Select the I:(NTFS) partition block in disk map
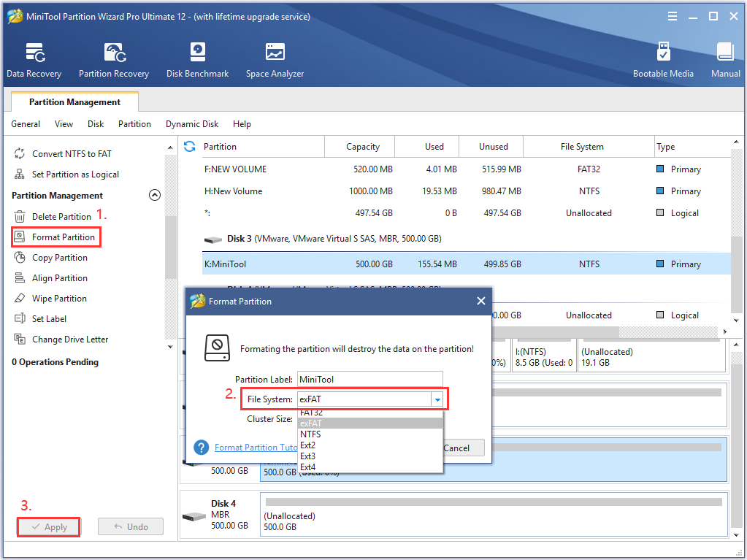This screenshot has width=747, height=560. (x=544, y=357)
